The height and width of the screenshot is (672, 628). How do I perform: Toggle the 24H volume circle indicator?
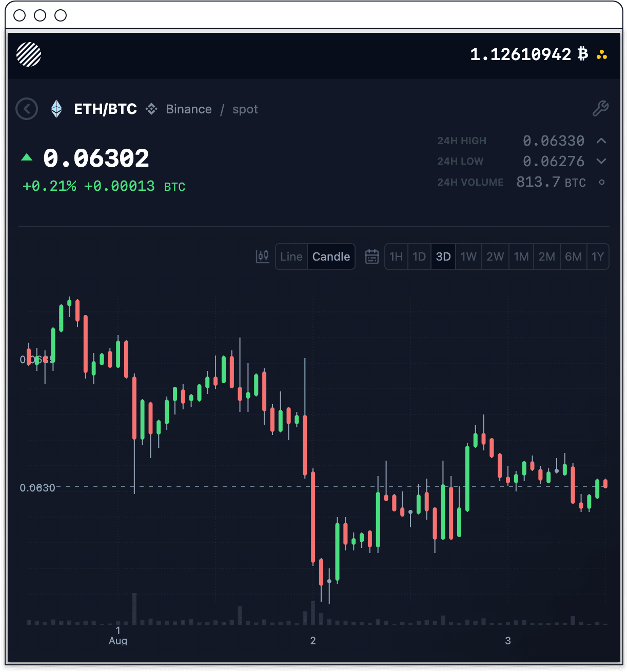pos(602,182)
